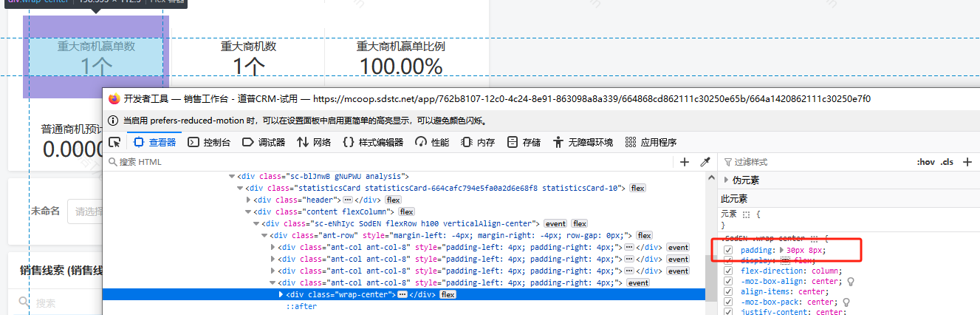Screen dimensions: 980x315
Task: Click the lightbulb hint next to -moz-box-align
Action: (x=851, y=281)
